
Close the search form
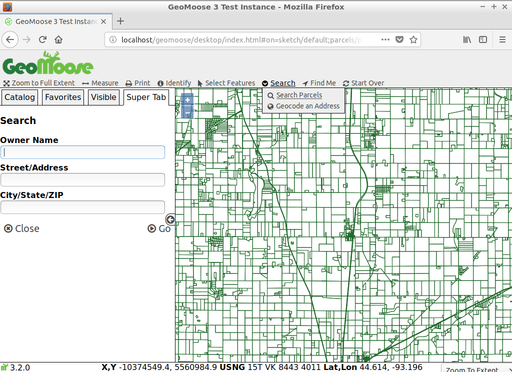pos(22,228)
